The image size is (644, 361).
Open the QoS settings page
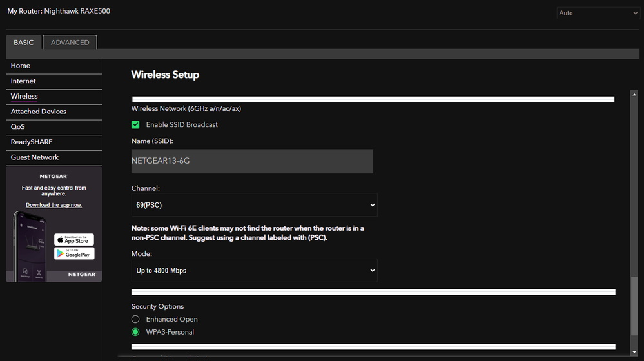[18, 127]
